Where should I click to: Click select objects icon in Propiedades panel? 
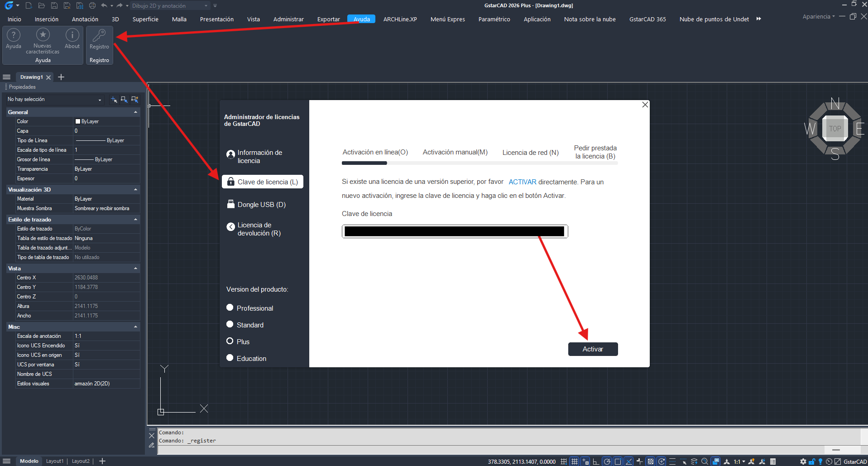(124, 99)
